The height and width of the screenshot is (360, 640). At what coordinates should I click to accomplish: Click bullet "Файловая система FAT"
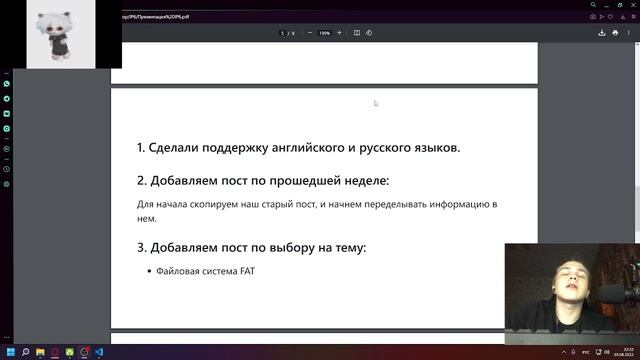coord(205,271)
